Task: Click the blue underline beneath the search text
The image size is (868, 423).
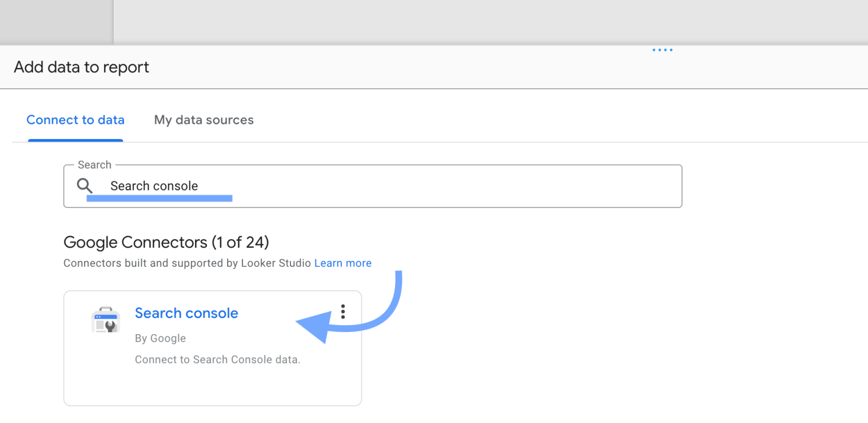Action: coord(159,198)
